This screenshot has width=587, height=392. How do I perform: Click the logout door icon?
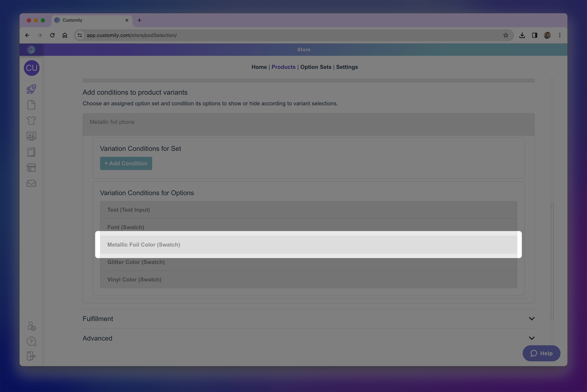tap(31, 356)
